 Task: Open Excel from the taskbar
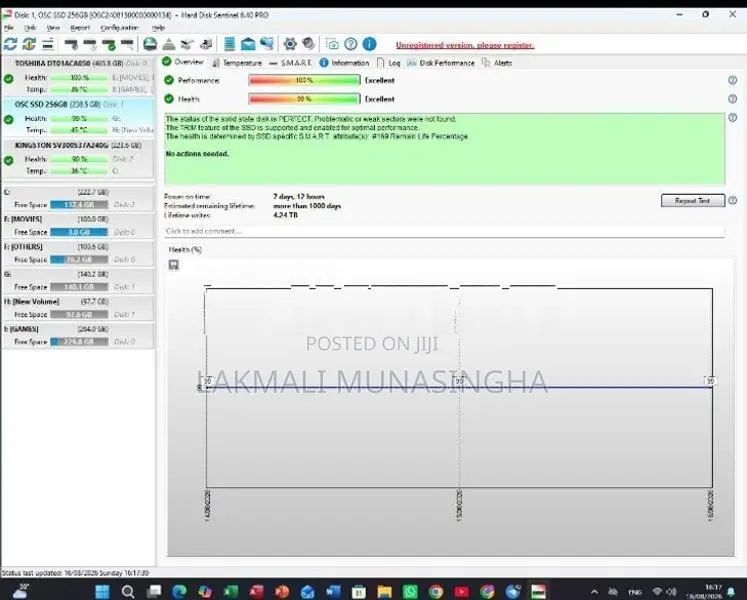[x=231, y=591]
